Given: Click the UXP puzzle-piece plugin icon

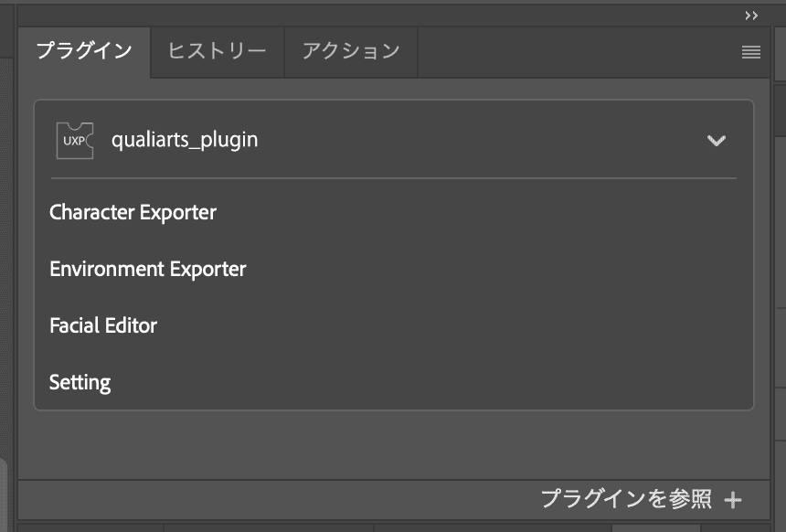Looking at the screenshot, I should (x=75, y=141).
